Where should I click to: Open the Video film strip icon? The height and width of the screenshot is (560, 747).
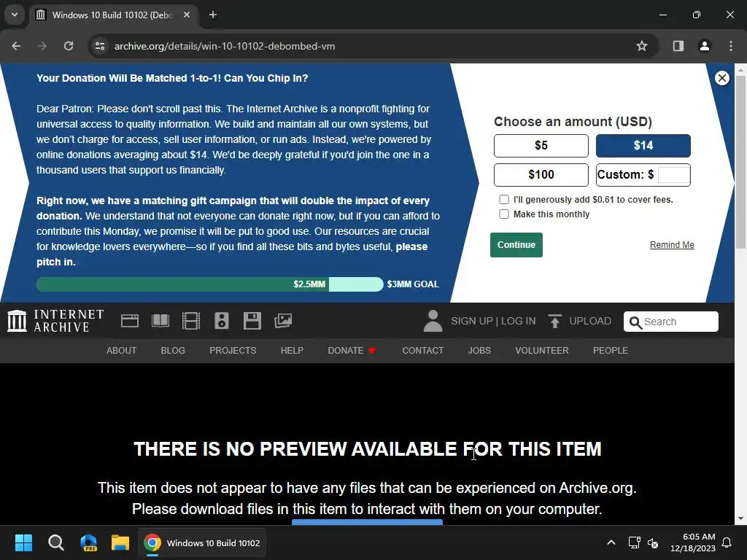click(191, 321)
